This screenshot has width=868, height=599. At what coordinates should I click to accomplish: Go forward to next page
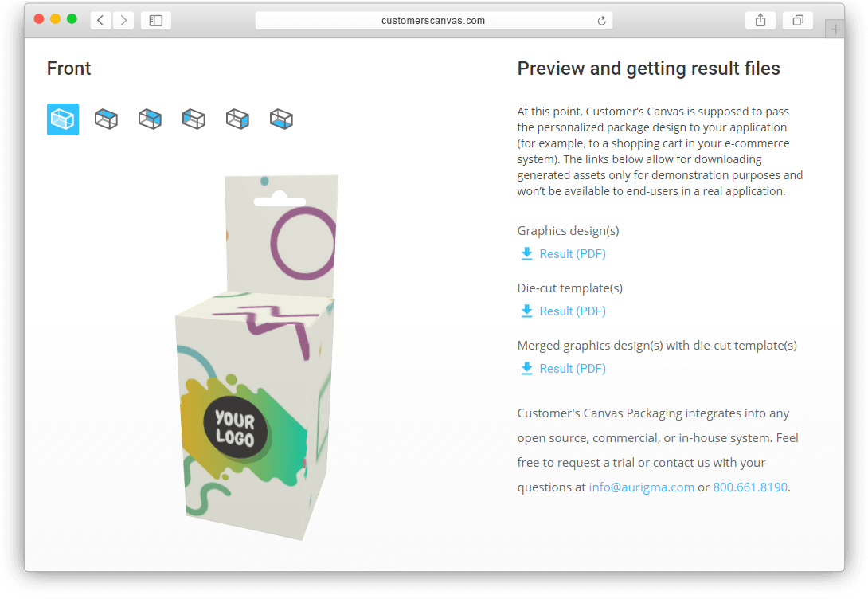point(123,21)
